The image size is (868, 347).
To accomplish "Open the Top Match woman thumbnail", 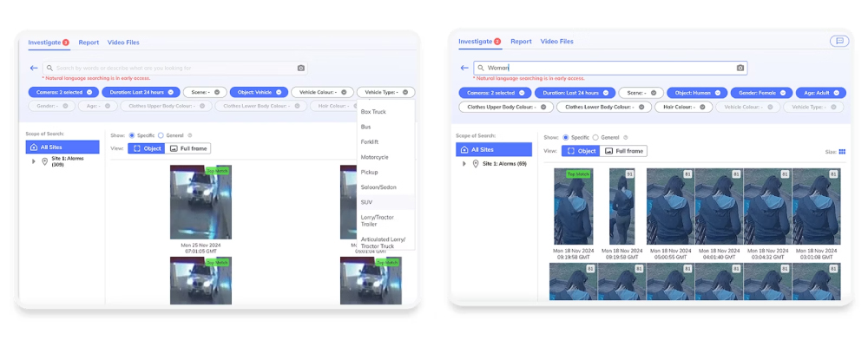I will (x=573, y=206).
